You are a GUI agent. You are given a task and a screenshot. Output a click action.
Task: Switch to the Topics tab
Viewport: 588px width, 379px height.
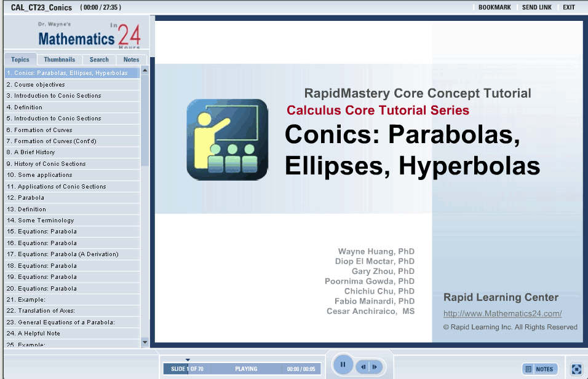pyautogui.click(x=20, y=60)
